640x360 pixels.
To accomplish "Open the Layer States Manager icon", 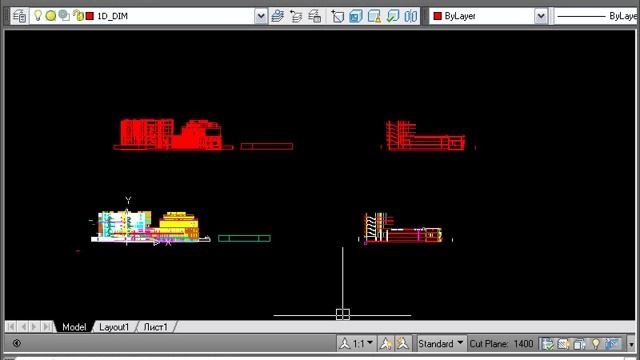I will pos(315,16).
